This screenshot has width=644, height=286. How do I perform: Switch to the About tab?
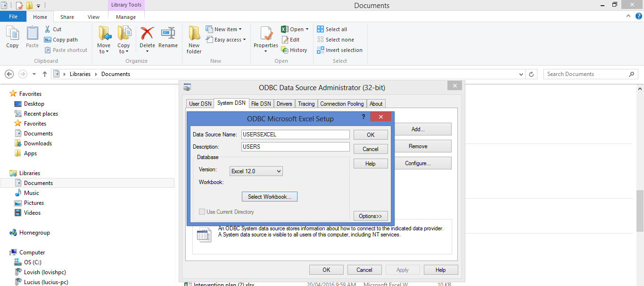coord(376,104)
